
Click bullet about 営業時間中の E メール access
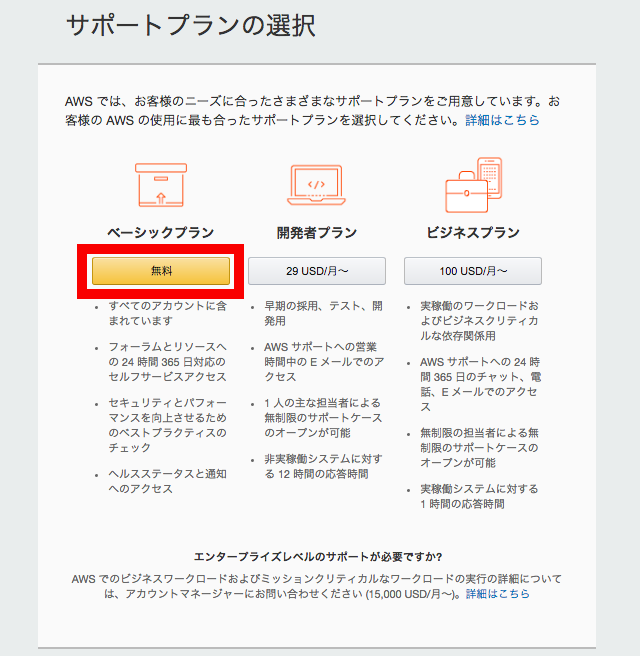pos(324,362)
